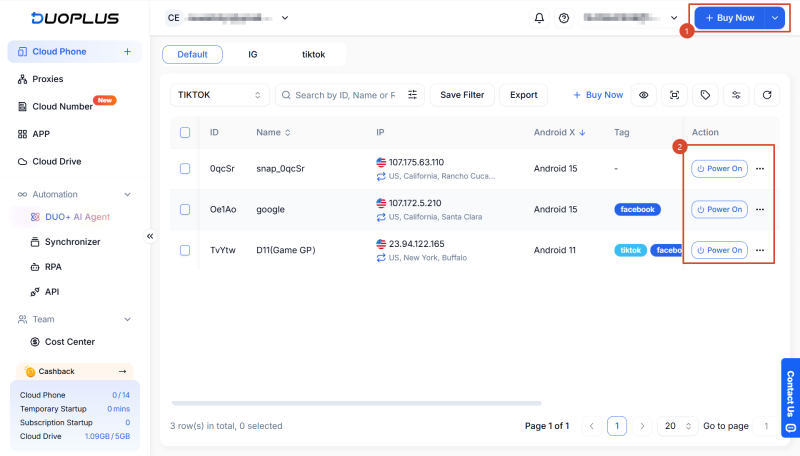The width and height of the screenshot is (800, 456).
Task: Click the help question mark icon
Action: [564, 18]
